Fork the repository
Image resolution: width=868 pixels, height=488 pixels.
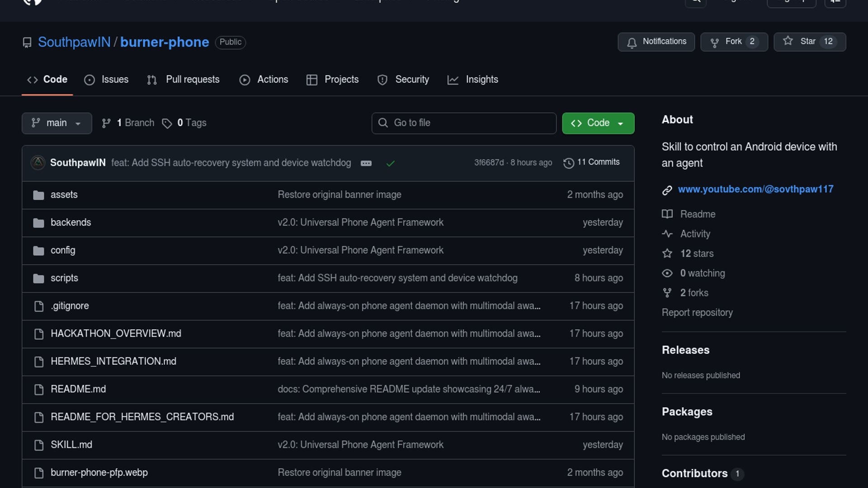[734, 42]
